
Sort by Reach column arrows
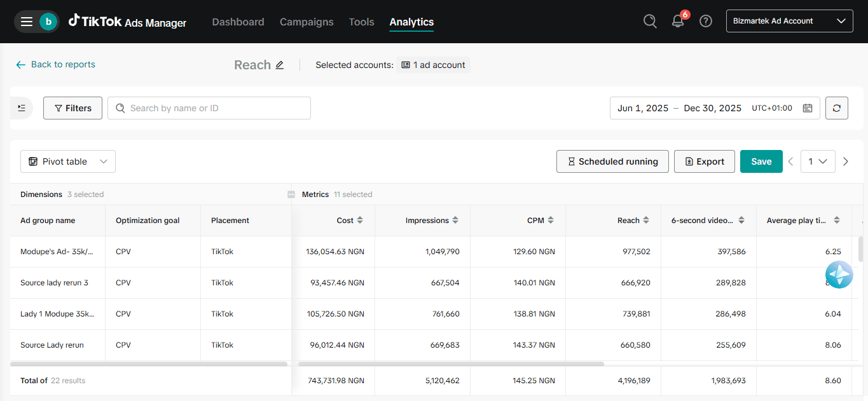click(x=646, y=221)
